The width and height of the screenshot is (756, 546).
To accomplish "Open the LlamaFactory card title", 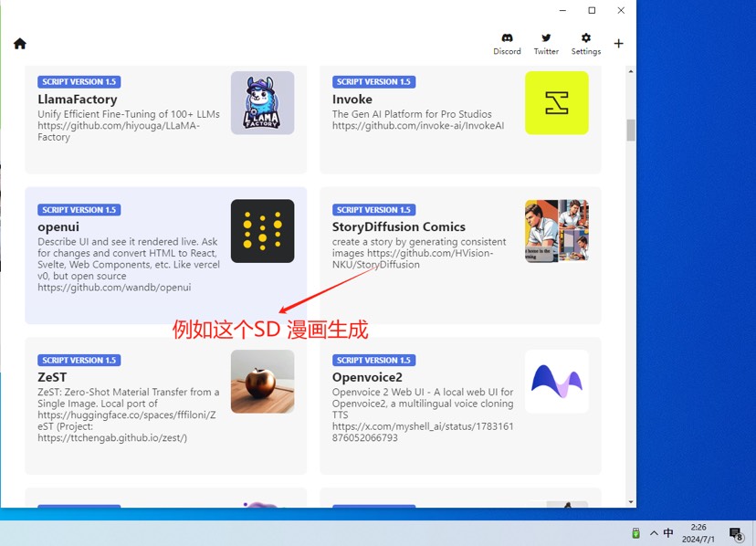I will click(78, 99).
